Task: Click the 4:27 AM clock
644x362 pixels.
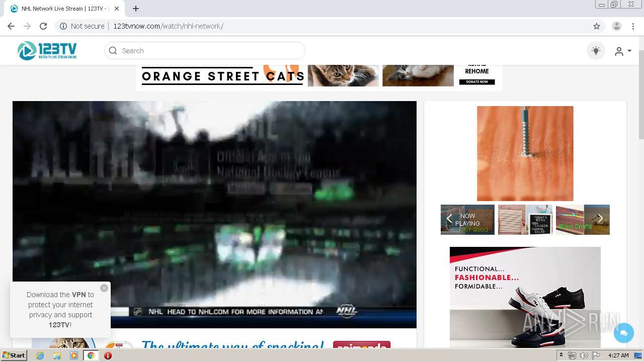Action: (x=618, y=355)
